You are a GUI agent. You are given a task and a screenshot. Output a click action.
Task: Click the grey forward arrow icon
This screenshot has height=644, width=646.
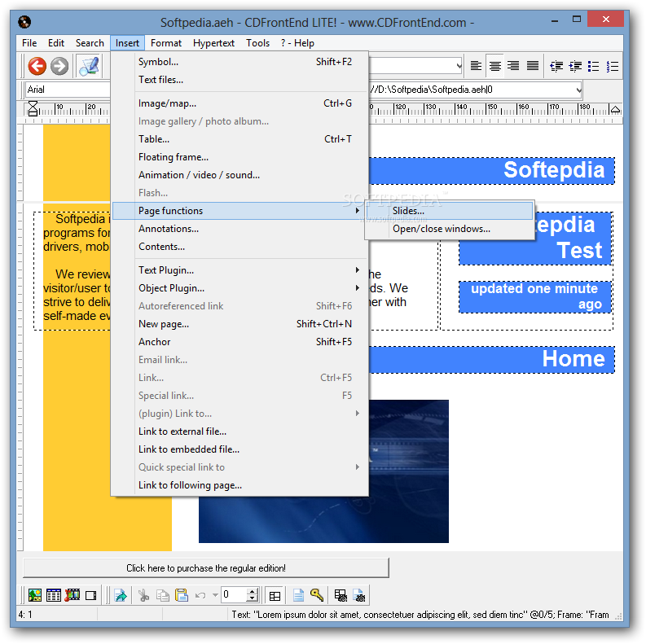point(59,66)
